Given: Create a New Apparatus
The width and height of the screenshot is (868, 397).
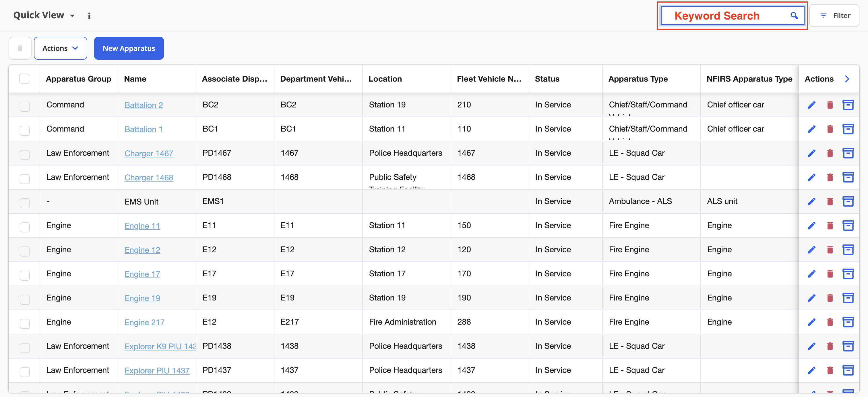Looking at the screenshot, I should click(x=129, y=48).
